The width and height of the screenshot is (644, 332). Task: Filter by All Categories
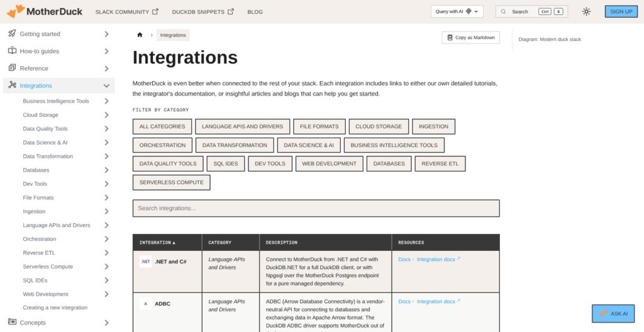pos(162,126)
